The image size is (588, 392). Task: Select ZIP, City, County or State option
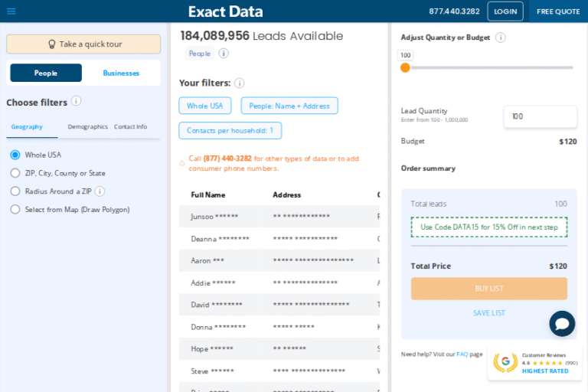15,173
